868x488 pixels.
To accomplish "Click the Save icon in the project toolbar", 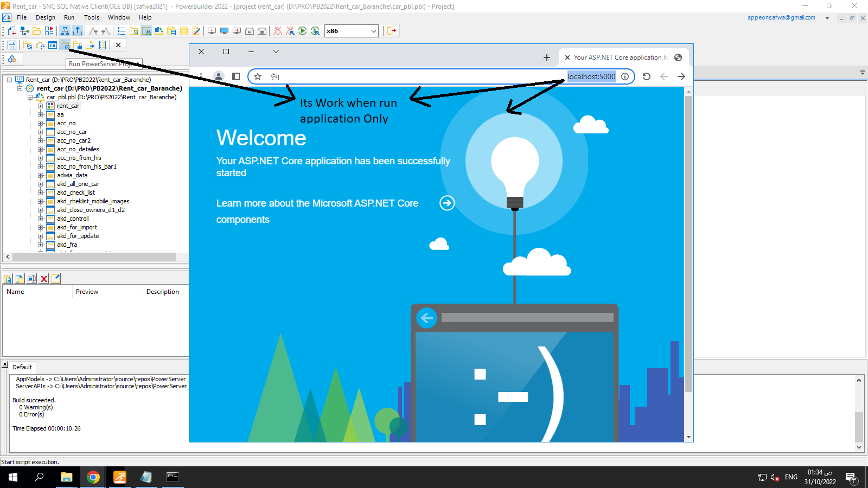I will (11, 45).
